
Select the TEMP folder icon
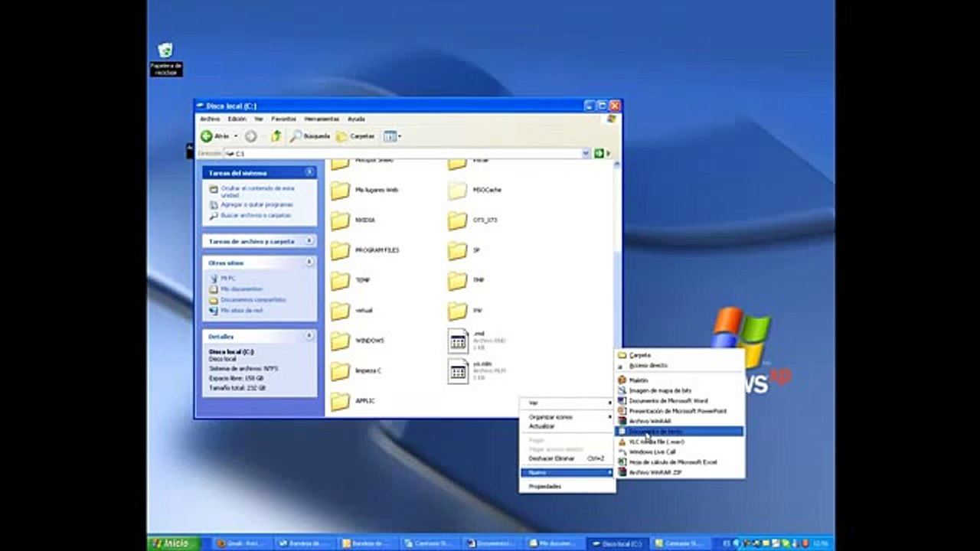340,281
